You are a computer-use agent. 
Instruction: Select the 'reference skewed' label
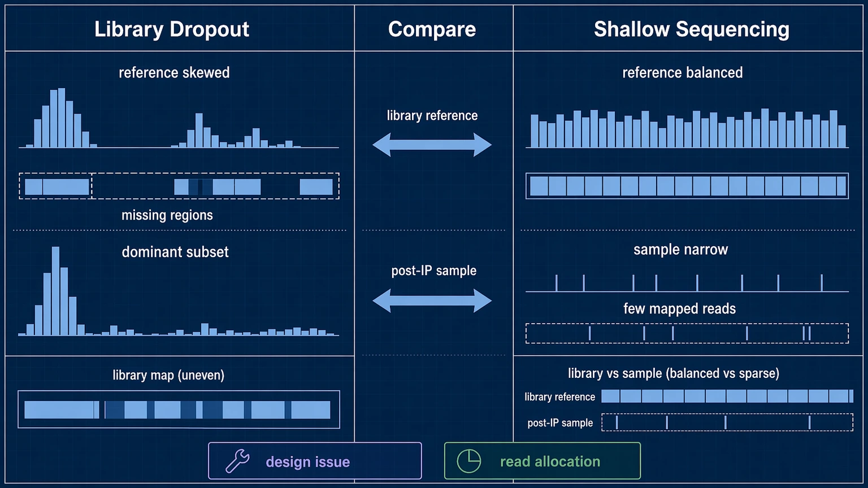(174, 73)
